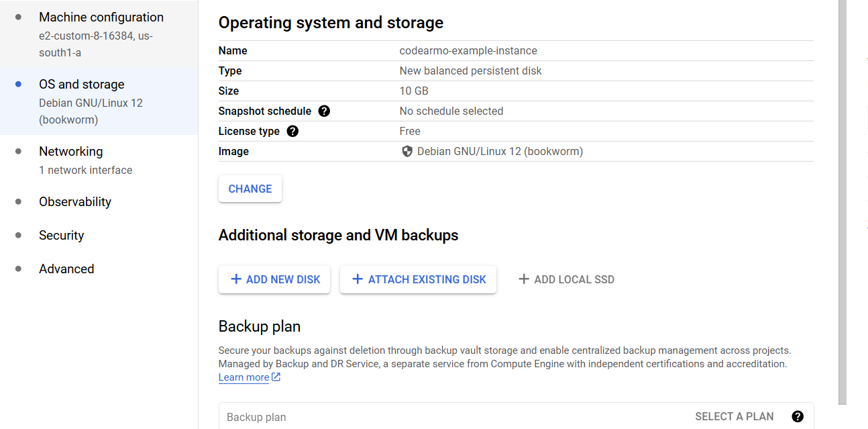868x429 pixels.
Task: Click the 1 network interface subtitle
Action: 86,170
